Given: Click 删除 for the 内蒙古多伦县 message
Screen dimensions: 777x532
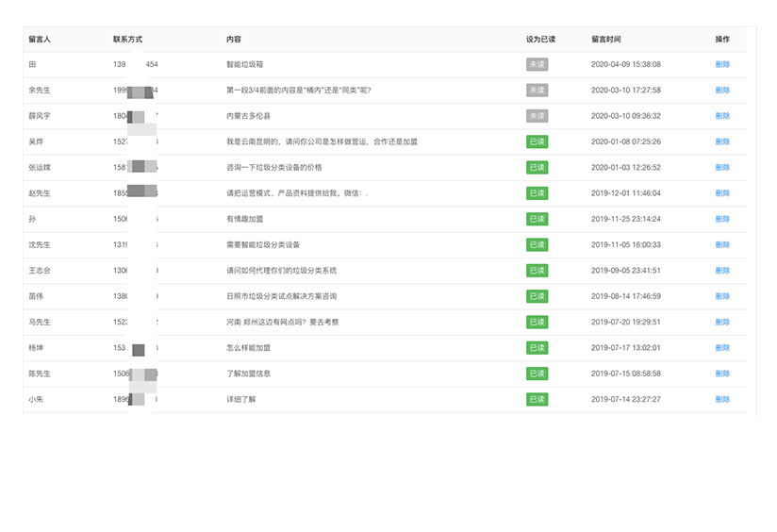Looking at the screenshot, I should pos(722,116).
